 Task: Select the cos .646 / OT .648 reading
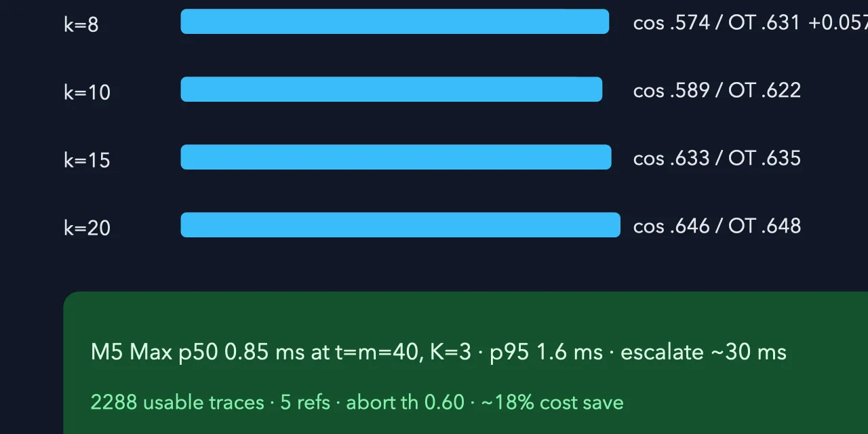[x=717, y=226]
